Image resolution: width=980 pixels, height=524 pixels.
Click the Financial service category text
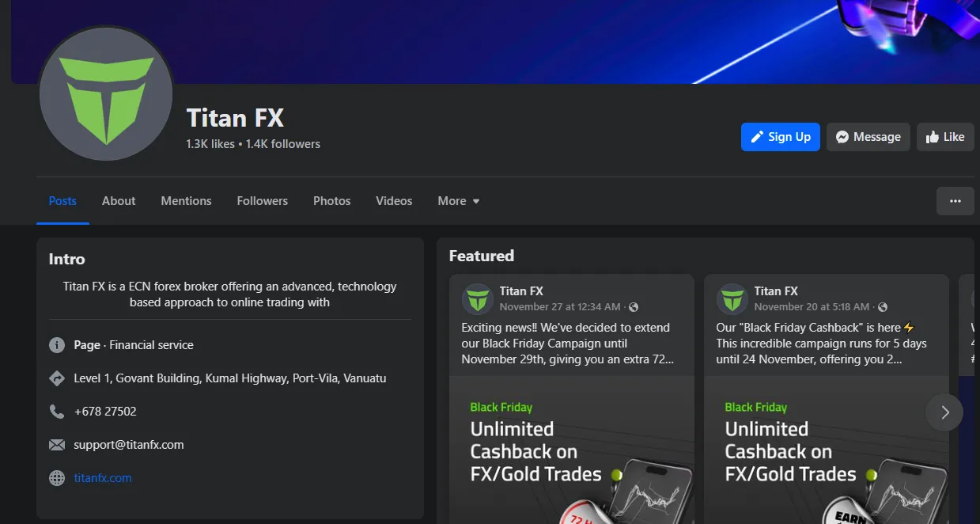[x=151, y=345]
